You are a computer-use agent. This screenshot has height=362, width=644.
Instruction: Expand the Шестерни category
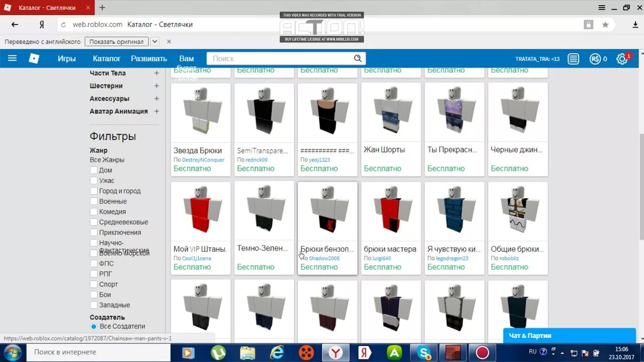156,86
